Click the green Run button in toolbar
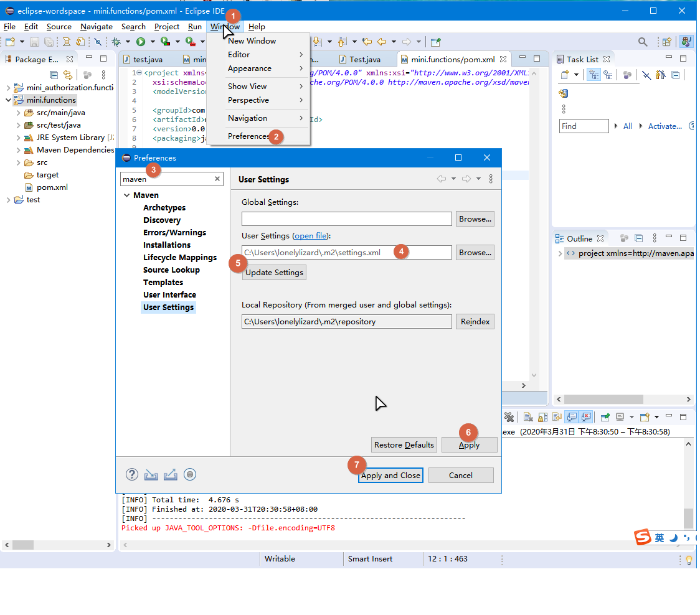 pos(141,42)
